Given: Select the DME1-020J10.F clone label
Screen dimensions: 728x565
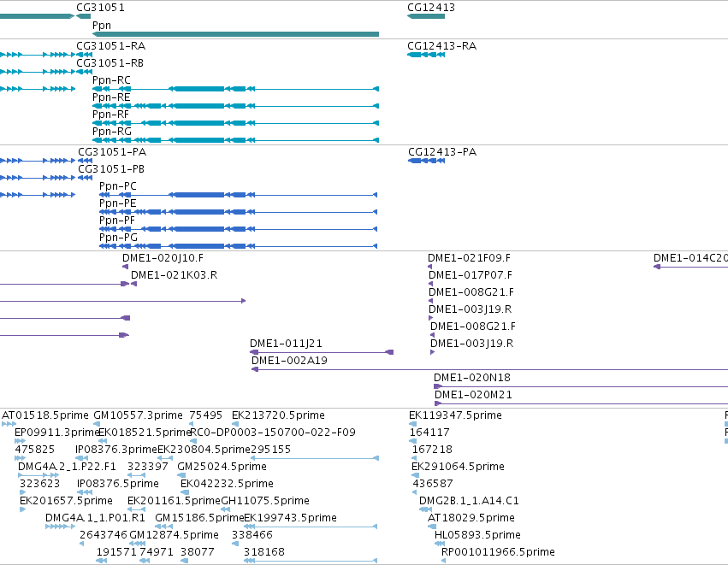Looking at the screenshot, I should (x=163, y=258).
